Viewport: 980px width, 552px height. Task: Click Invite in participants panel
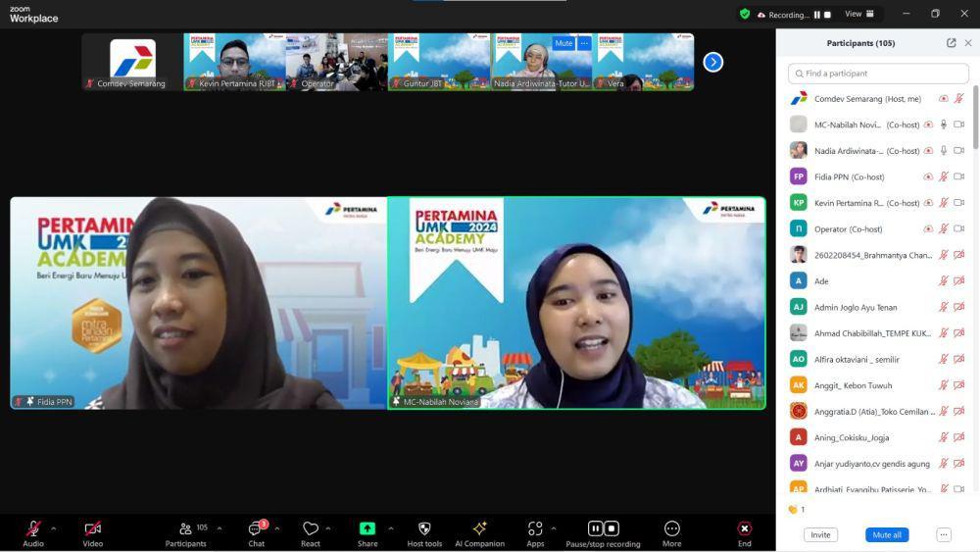point(820,535)
